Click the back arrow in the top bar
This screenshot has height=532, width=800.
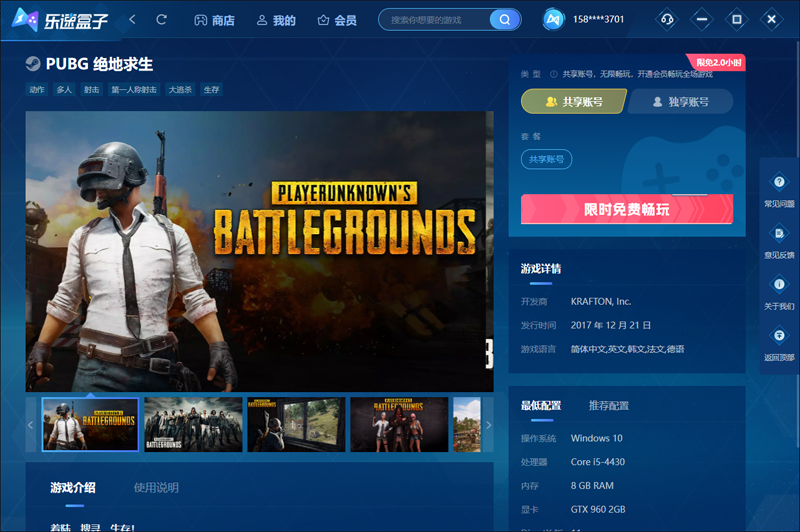[133, 20]
